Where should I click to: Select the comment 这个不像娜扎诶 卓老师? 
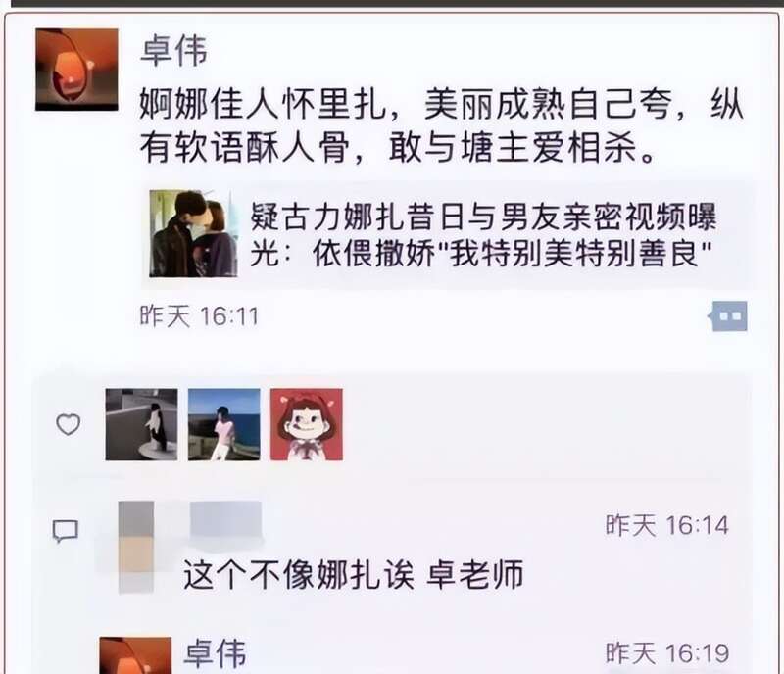tap(353, 575)
